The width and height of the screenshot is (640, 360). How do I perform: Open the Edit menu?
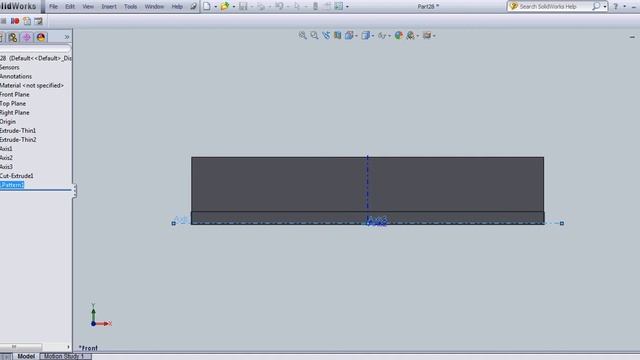pos(70,7)
